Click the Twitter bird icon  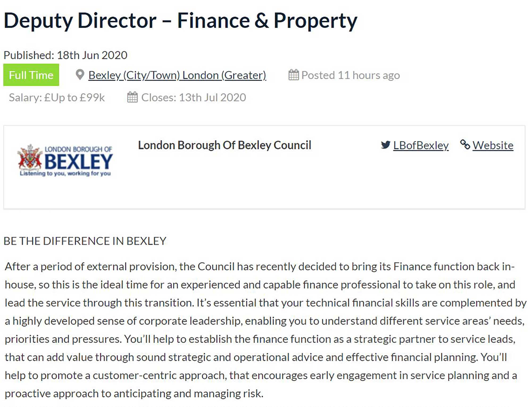[385, 145]
